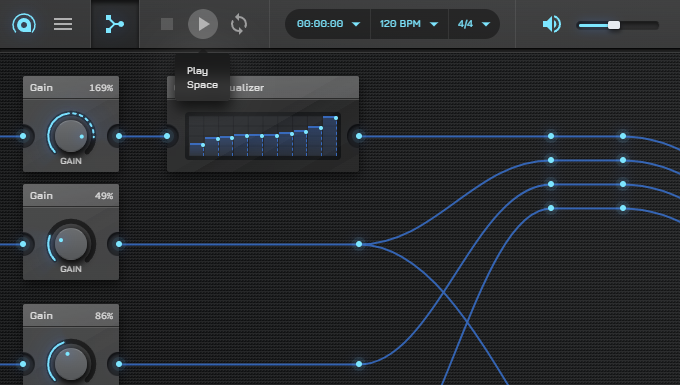Click the 86% Gain cable end node
Viewport: 680px width, 385px height.
click(359, 364)
